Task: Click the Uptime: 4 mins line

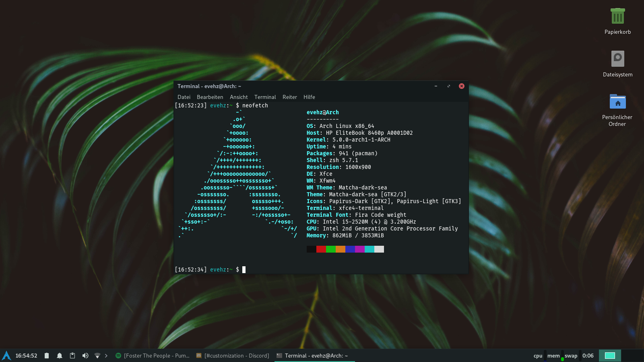Action: point(329,146)
